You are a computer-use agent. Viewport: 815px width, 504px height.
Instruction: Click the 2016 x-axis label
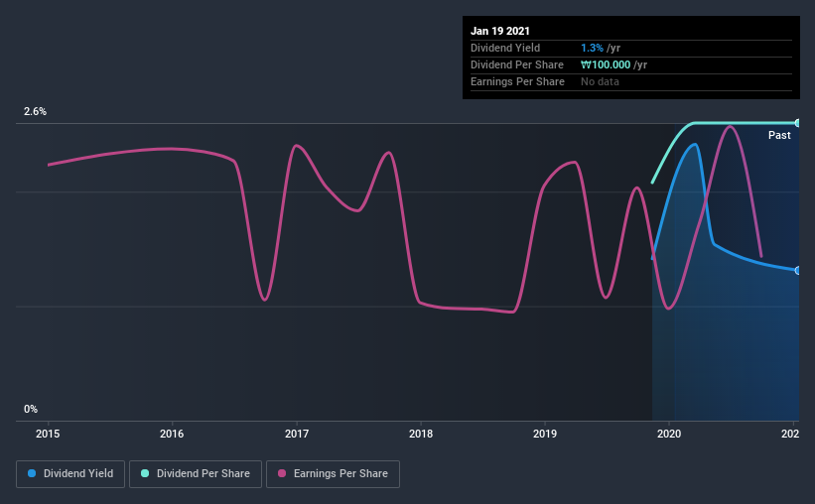172,434
